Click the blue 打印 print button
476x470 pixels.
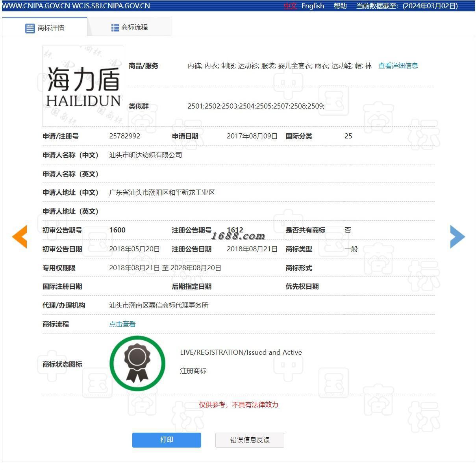tap(167, 440)
